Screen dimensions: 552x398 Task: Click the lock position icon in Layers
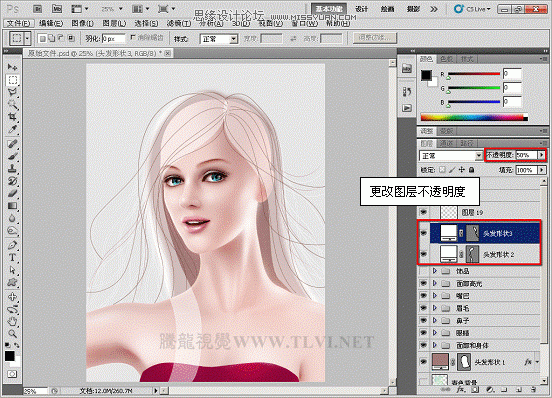[x=462, y=170]
